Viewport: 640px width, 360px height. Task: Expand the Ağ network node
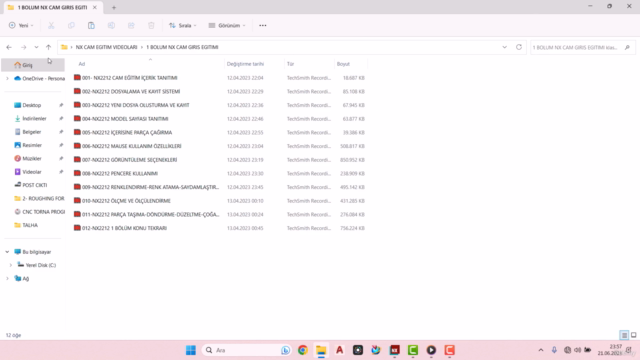point(7,278)
